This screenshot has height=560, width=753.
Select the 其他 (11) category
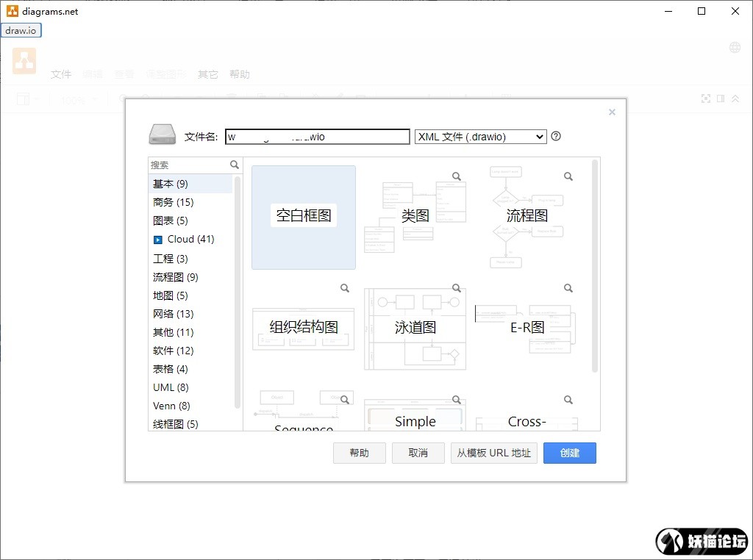pyautogui.click(x=190, y=332)
